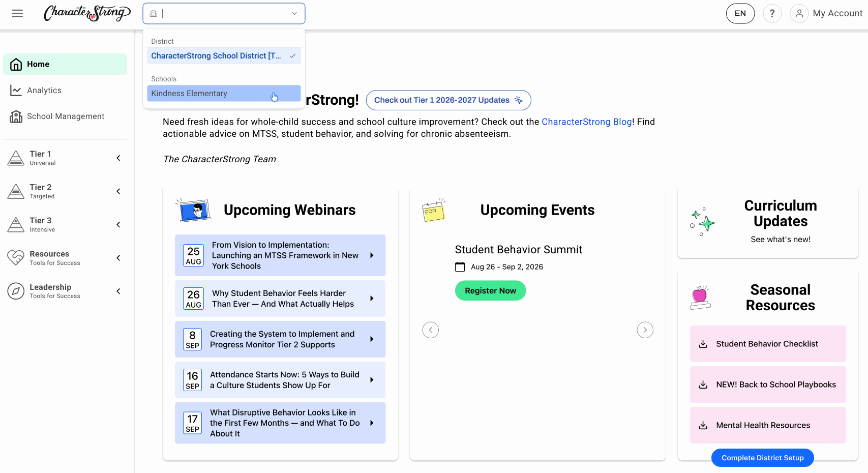Click the school icon in search box
Viewport: 868px width, 473px height.
coord(154,14)
